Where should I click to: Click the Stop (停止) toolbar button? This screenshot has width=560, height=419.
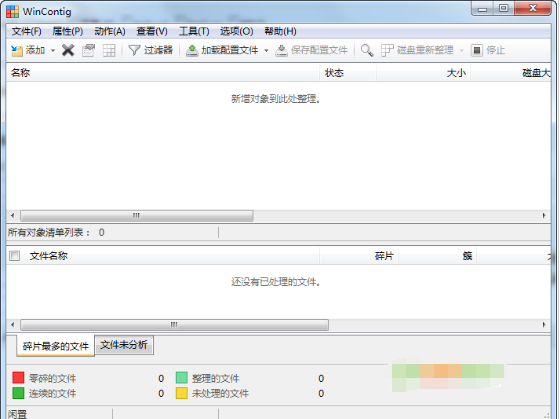[x=488, y=50]
